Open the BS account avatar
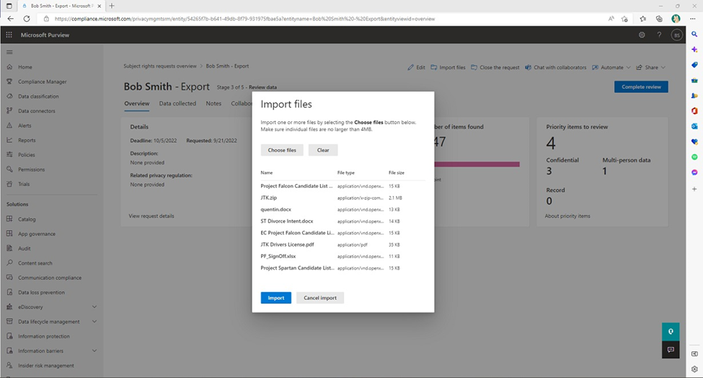 pos(677,35)
